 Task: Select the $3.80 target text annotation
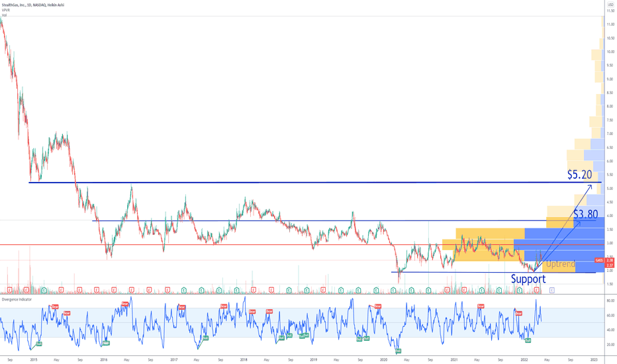pyautogui.click(x=585, y=214)
